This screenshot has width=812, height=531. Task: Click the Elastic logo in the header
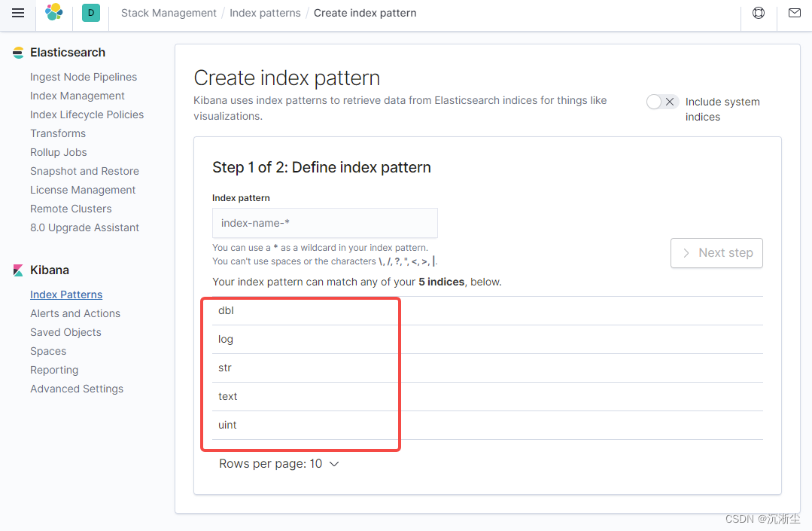pos(53,12)
